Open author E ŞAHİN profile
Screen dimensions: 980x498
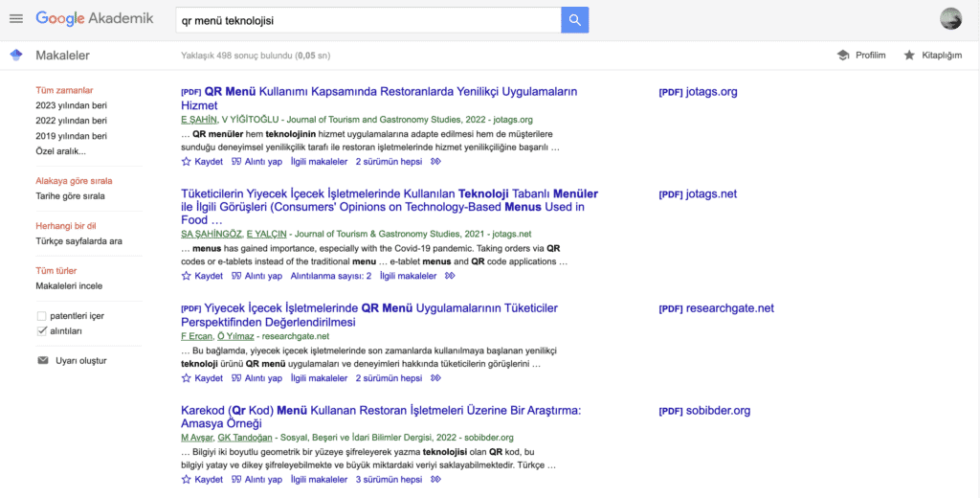[199, 120]
